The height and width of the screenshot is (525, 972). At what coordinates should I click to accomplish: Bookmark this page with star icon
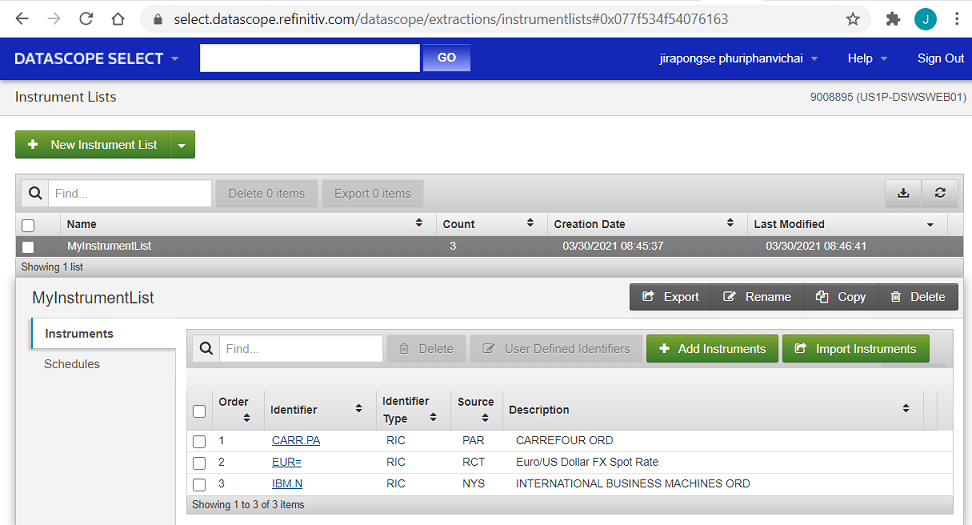point(853,19)
